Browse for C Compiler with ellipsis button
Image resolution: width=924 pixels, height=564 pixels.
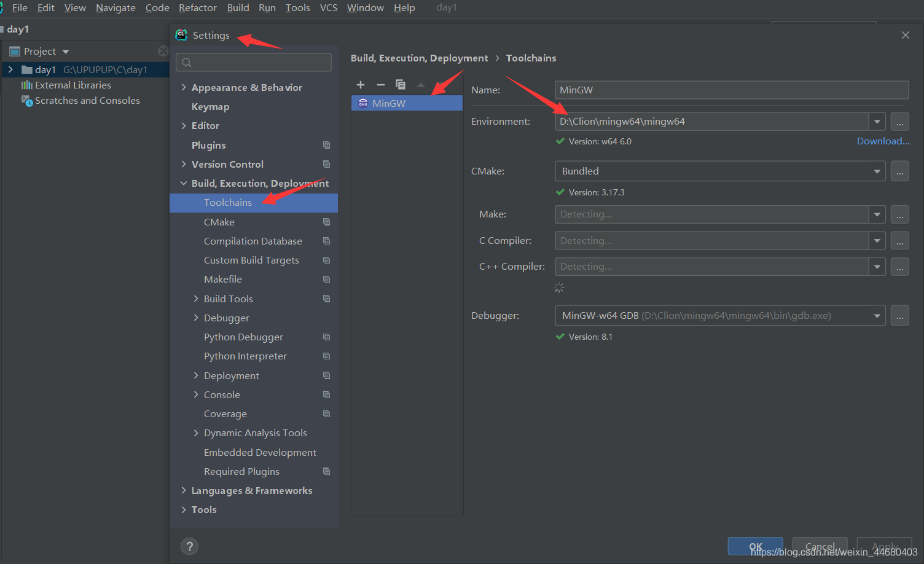900,241
